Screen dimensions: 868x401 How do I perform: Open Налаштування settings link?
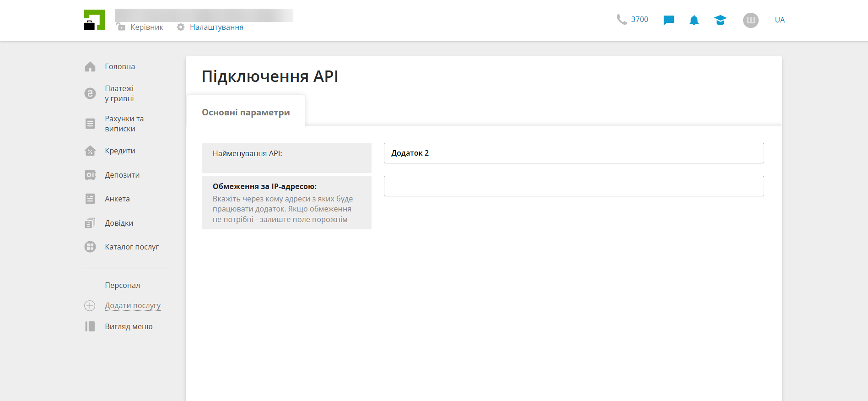[x=216, y=27]
